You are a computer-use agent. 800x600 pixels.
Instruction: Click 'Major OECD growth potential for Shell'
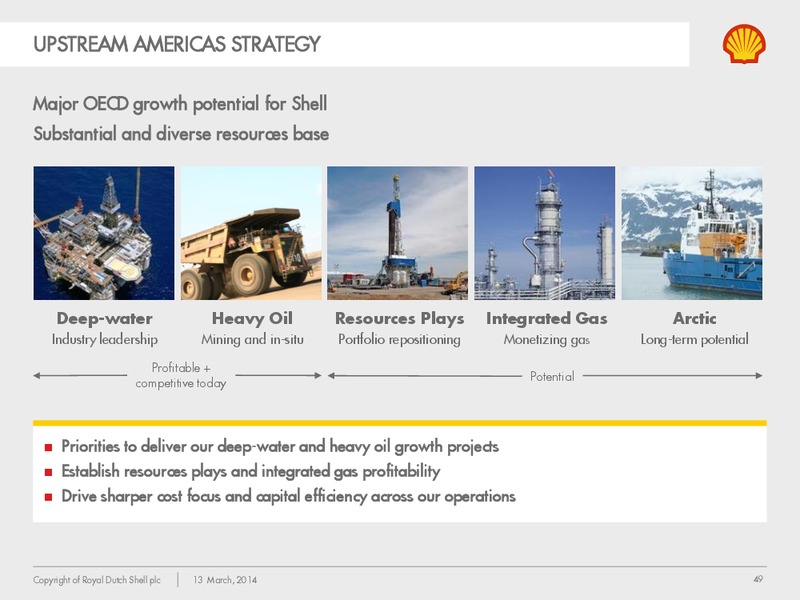tap(180, 104)
